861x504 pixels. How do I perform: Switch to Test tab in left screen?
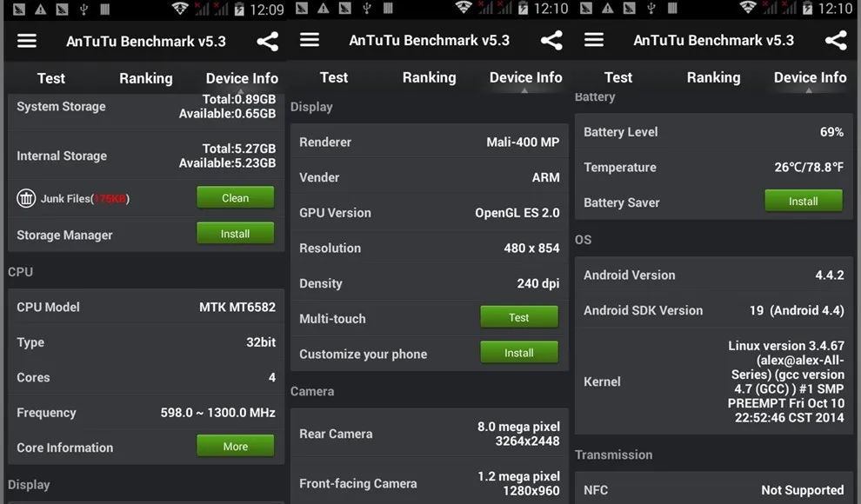51,78
